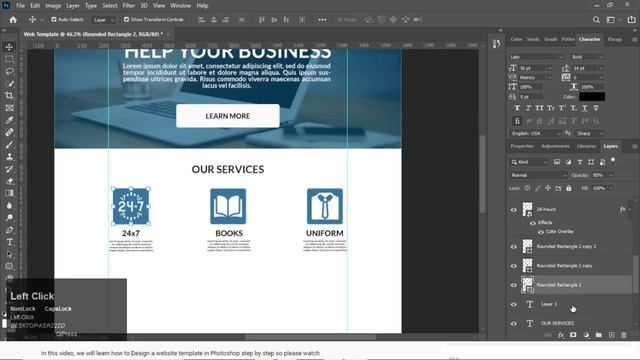Switch to the Adjustments tab
Screen dimensions: 640x360
point(555,146)
